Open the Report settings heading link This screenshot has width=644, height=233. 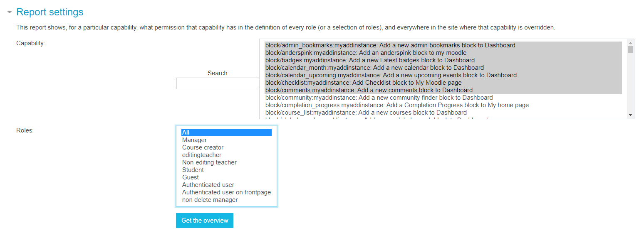50,12
